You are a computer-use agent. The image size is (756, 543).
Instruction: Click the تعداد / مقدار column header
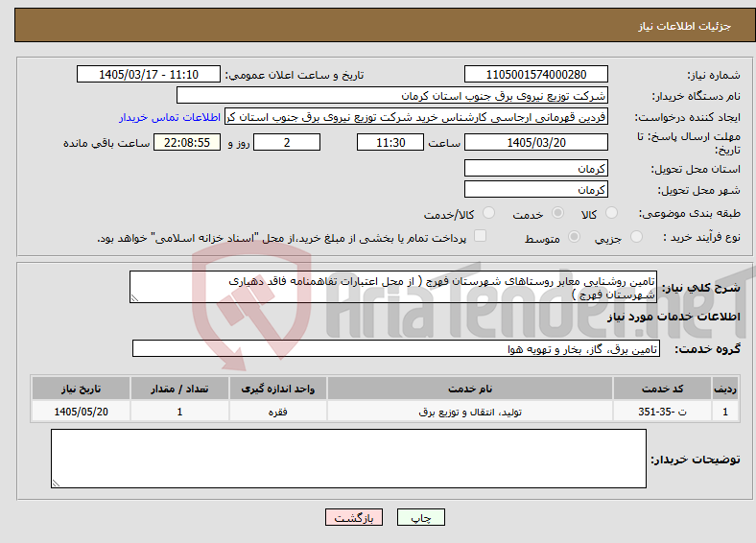click(179, 389)
